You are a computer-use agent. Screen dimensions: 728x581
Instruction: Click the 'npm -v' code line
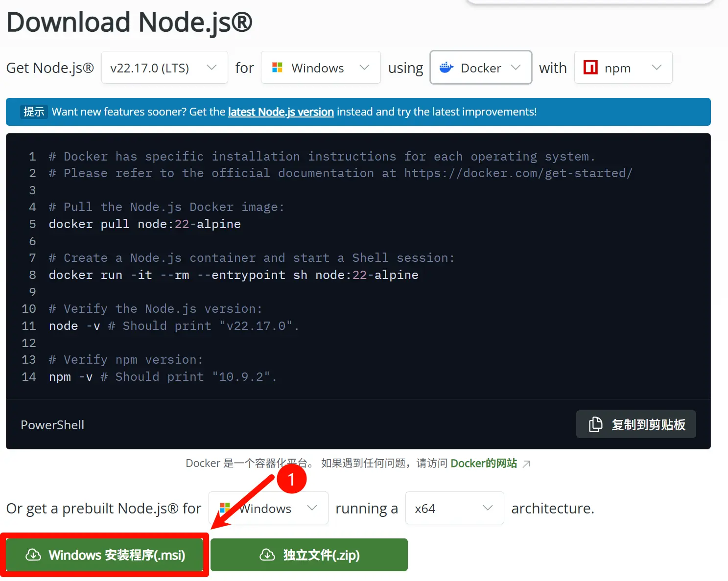pos(163,377)
